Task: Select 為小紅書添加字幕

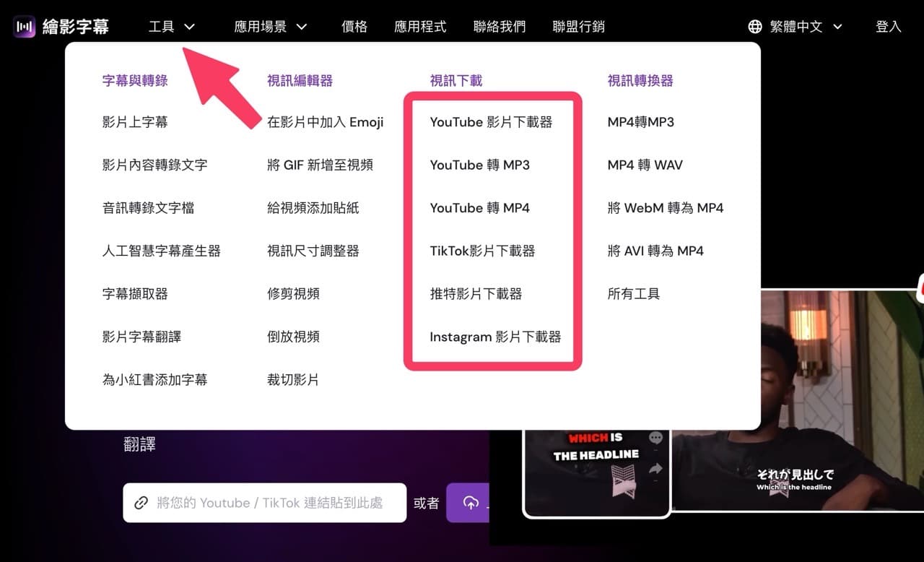Action: click(154, 379)
